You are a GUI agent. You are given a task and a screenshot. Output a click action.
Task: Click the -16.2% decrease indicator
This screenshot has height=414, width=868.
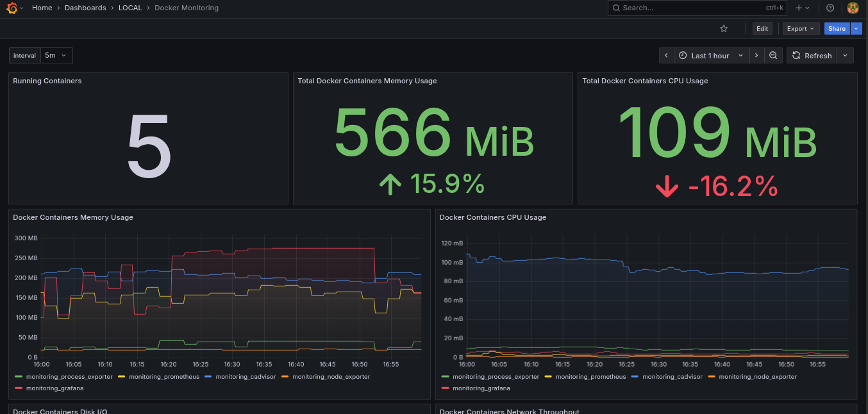717,186
